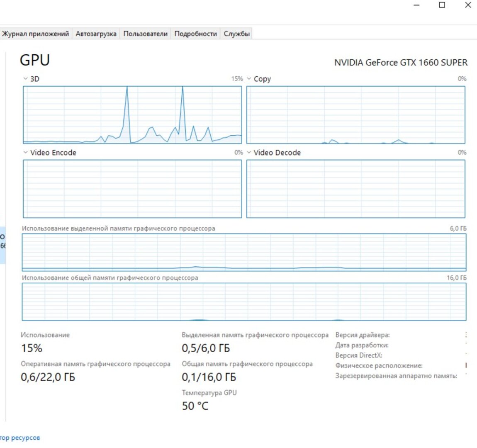
Task: Expand the Video Decode engine dropdown
Action: point(249,153)
